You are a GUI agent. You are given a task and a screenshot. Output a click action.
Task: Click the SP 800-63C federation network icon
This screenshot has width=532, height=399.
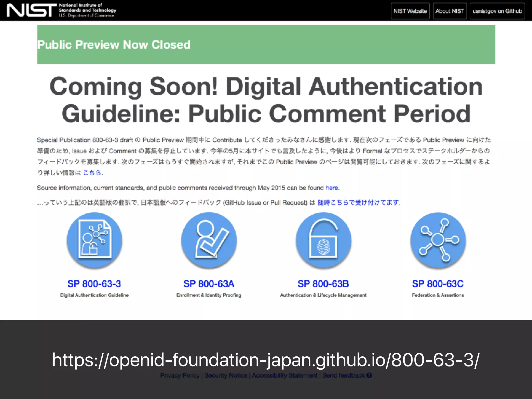coord(438,240)
